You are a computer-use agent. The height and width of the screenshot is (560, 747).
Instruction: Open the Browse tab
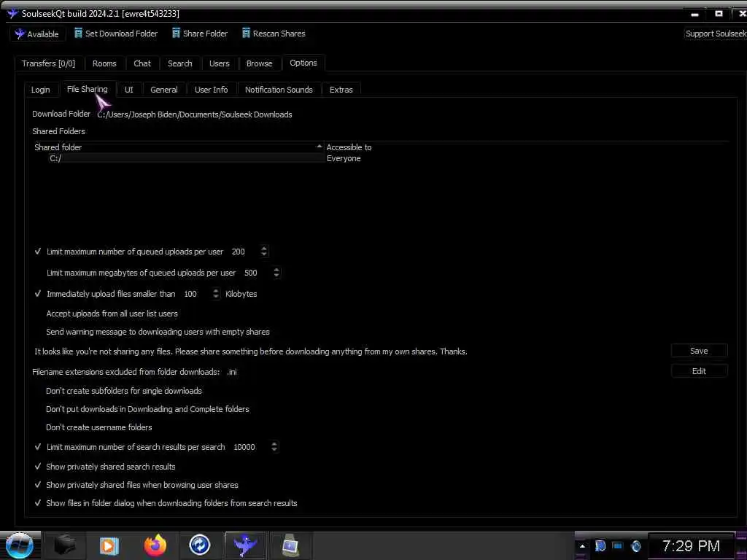(259, 63)
